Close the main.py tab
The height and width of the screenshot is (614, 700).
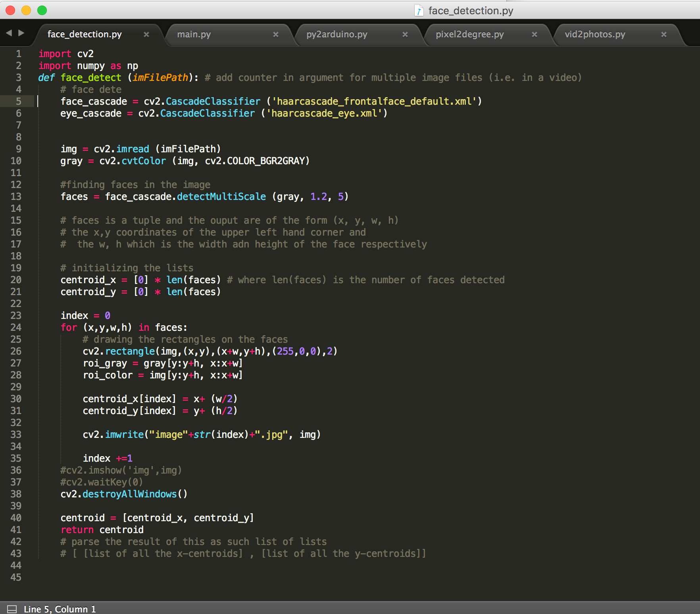[x=275, y=35]
